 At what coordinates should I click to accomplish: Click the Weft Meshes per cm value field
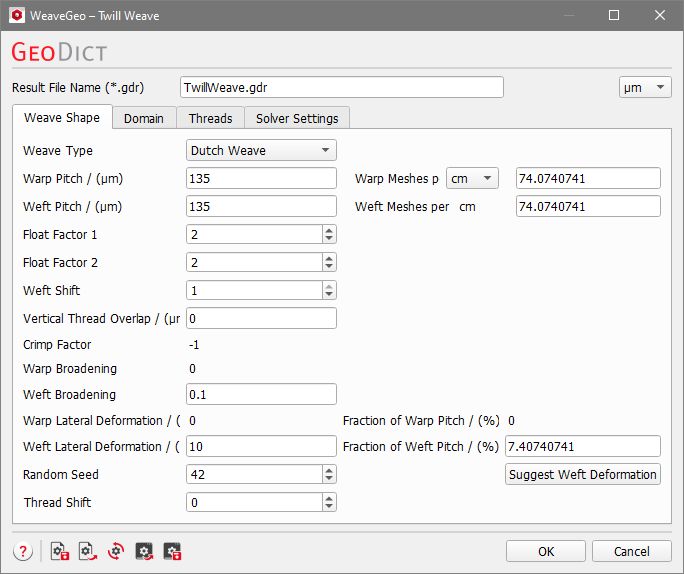[588, 206]
